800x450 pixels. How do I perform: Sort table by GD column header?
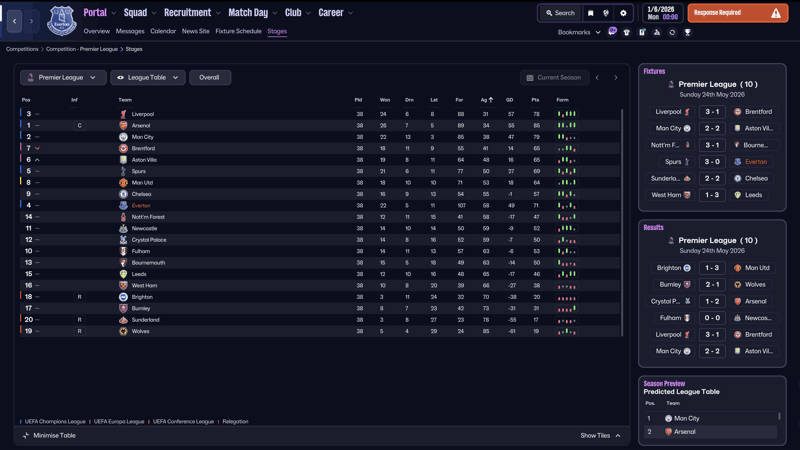[509, 100]
